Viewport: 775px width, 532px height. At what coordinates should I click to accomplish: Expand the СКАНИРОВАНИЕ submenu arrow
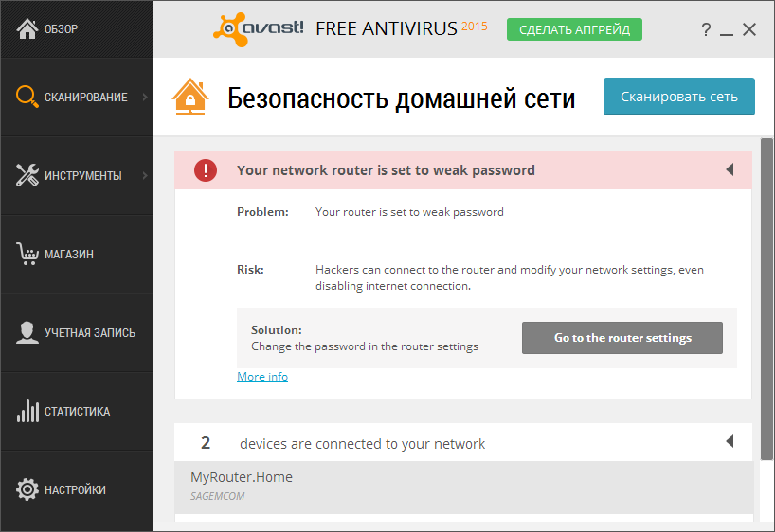pos(144,97)
